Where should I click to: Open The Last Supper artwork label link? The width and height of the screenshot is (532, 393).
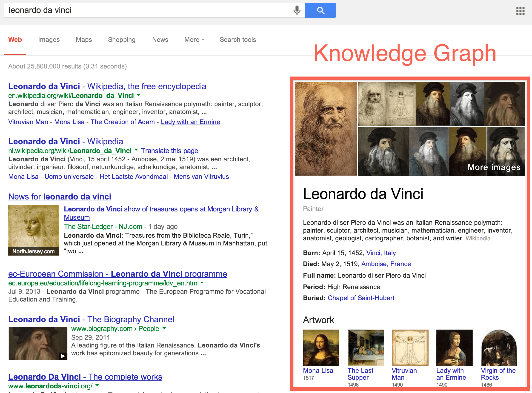(x=360, y=374)
